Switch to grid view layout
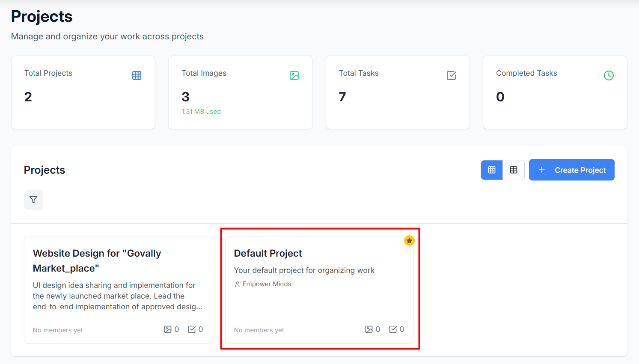 click(x=492, y=170)
